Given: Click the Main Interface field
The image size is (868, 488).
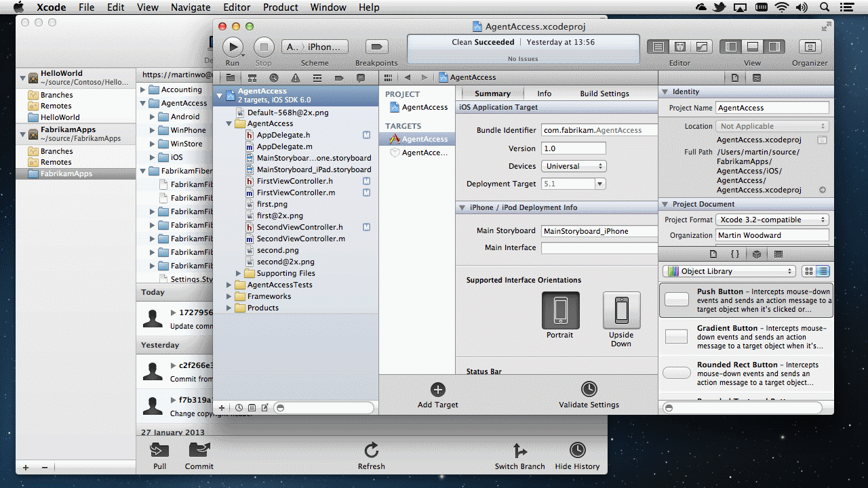Looking at the screenshot, I should [599, 248].
